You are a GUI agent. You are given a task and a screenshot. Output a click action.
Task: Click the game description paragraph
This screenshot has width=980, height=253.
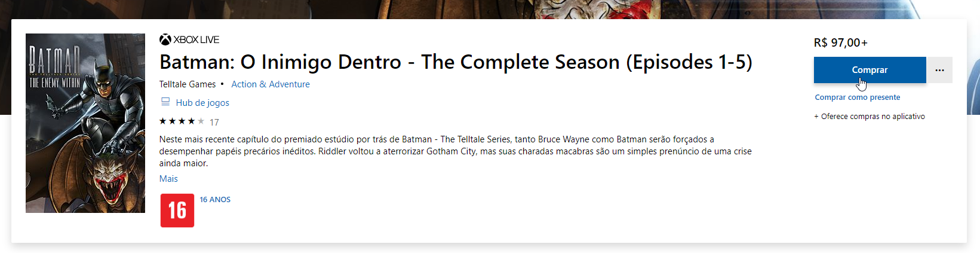pyautogui.click(x=455, y=151)
